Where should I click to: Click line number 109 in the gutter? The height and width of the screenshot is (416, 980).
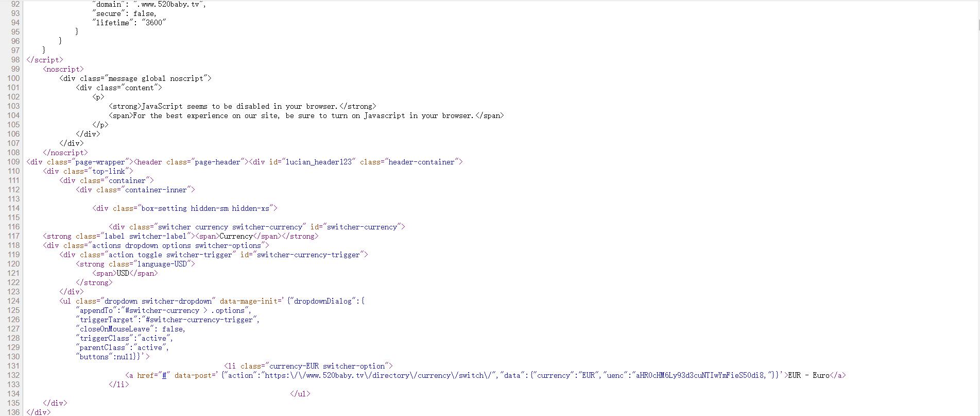coord(13,162)
